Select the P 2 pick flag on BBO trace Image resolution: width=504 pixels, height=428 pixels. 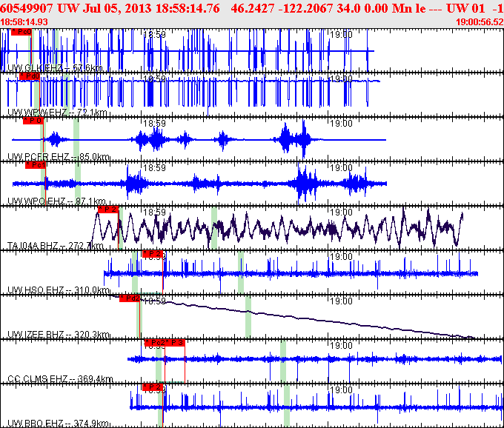[153, 387]
